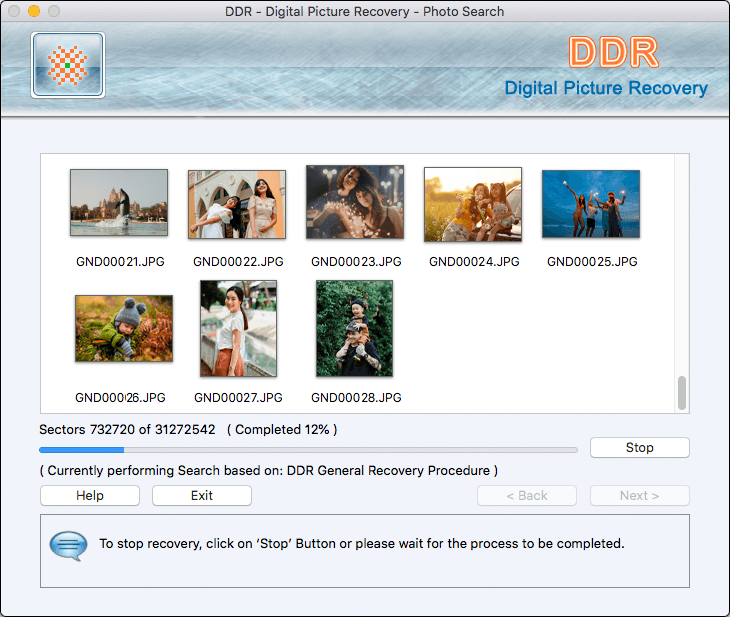Click the disabled Back button
The image size is (730, 617).
527,495
